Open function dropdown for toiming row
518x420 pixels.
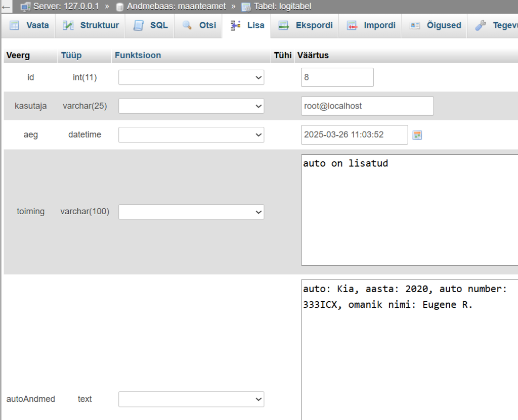191,212
